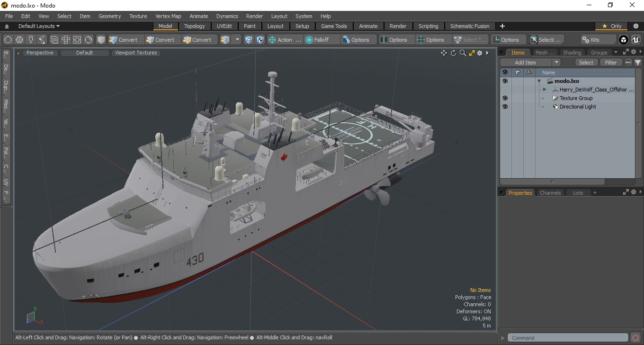Open the Items panel tabs dropdown arrow

point(616,53)
